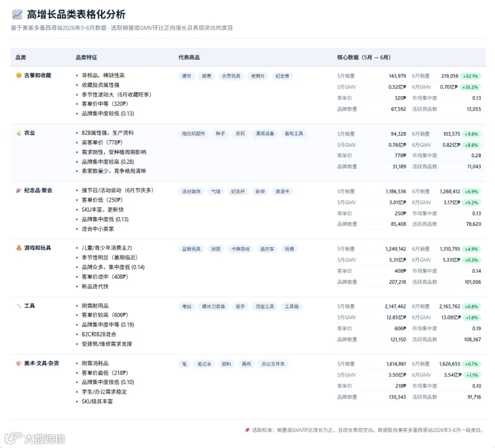Click the 气球 tag

click(x=216, y=191)
